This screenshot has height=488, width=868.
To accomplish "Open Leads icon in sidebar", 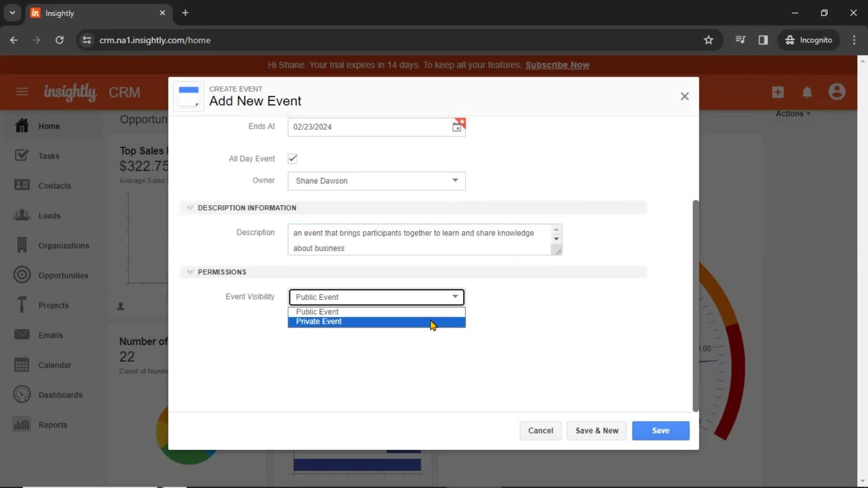I will point(22,215).
